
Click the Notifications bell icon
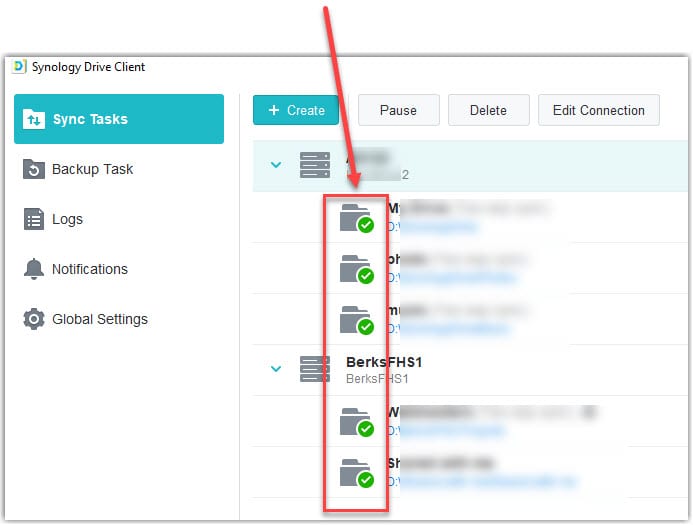34,269
